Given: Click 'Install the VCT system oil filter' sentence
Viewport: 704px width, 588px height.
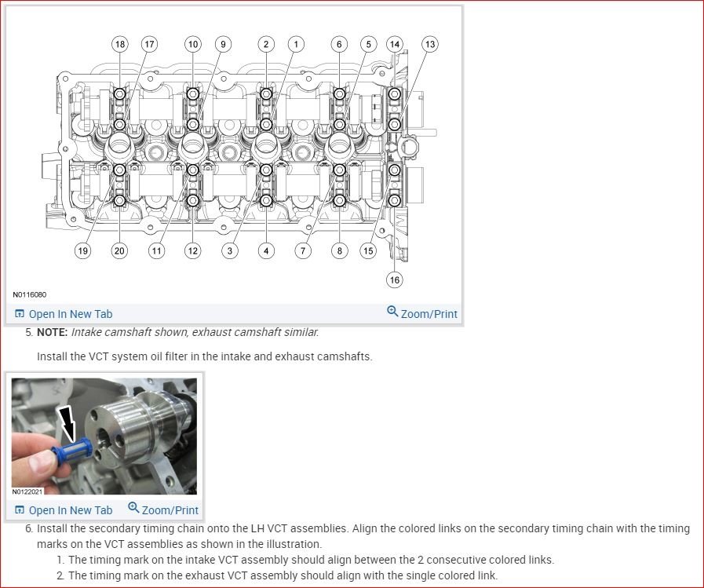Looking at the screenshot, I should 204,356.
